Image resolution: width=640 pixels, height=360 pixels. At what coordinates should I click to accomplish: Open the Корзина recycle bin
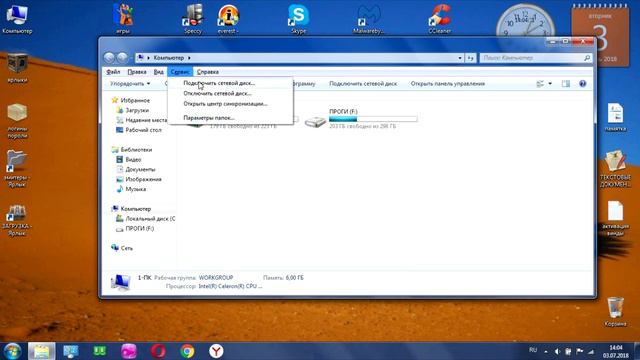point(615,311)
